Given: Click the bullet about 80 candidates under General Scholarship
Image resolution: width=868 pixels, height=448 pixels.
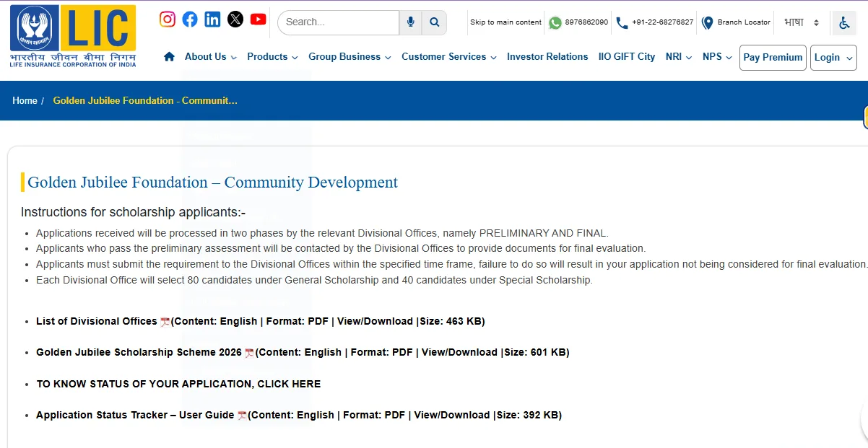Looking at the screenshot, I should 314,280.
